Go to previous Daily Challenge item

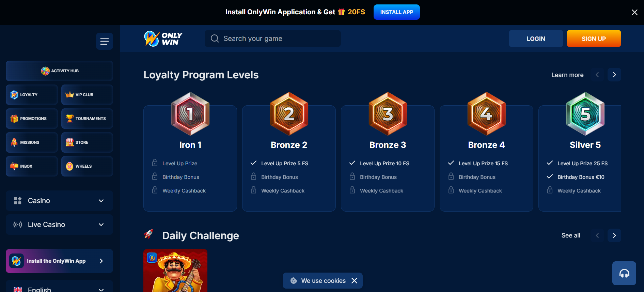coord(597,235)
